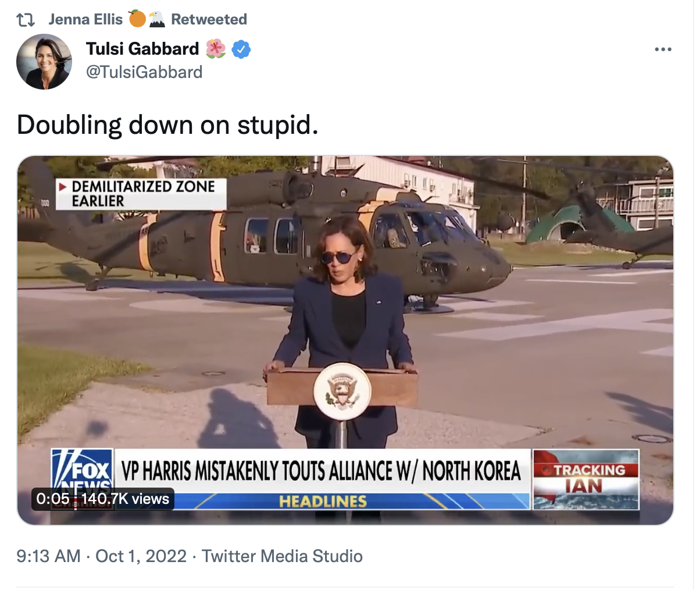Open the three-dot more options menu
The height and width of the screenshot is (590, 700).
click(663, 49)
